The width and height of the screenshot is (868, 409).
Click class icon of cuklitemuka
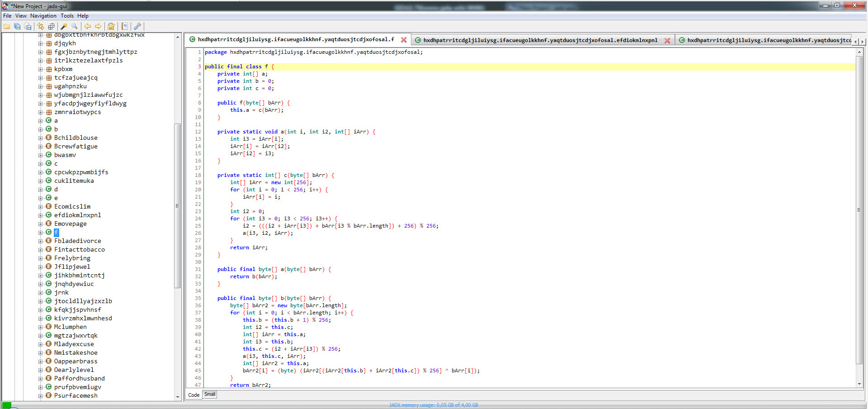tap(49, 181)
